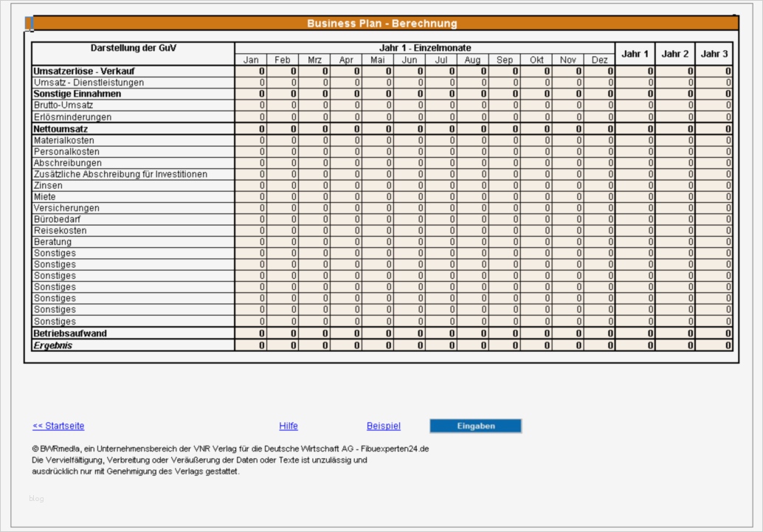Click the Mai column header
The width and height of the screenshot is (763, 532).
[x=378, y=59]
